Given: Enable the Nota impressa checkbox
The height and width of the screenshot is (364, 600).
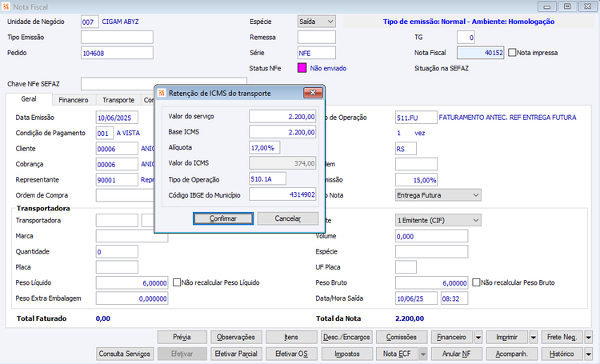Looking at the screenshot, I should (x=512, y=53).
